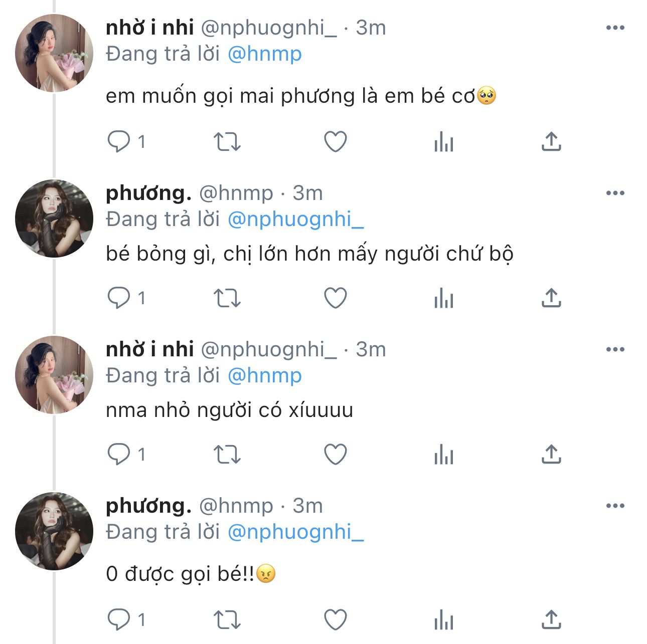Open @nphuognhi_ mention in 'bé bỏng gì' tweet

295,220
